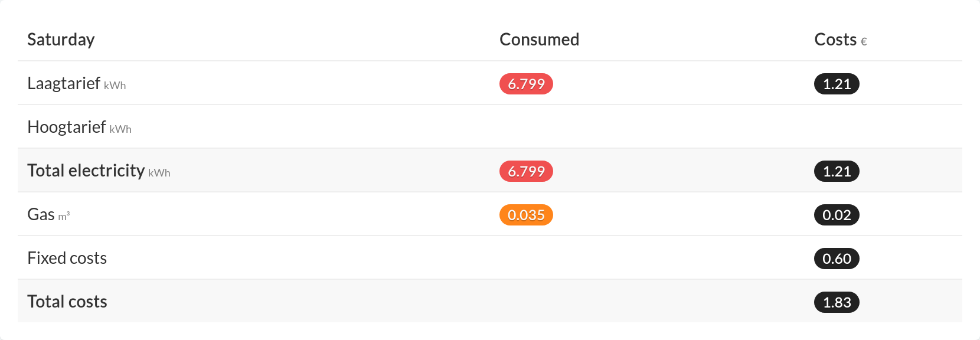Select the Fixed costs row label
Viewport: 980px width, 340px height.
67,258
